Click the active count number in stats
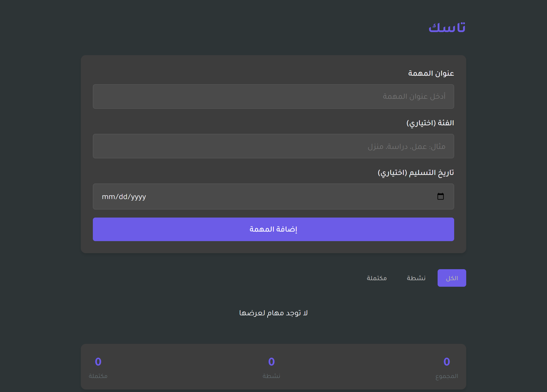The height and width of the screenshot is (392, 547). coord(271,362)
